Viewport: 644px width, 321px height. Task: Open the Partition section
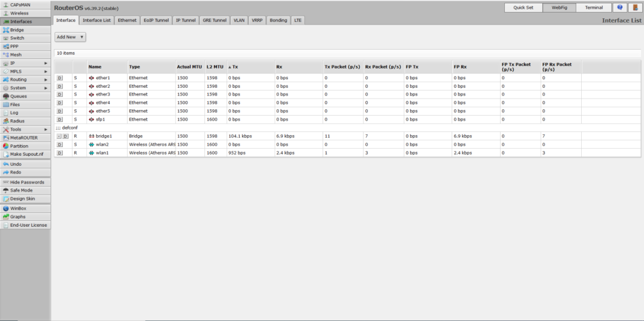coord(25,146)
